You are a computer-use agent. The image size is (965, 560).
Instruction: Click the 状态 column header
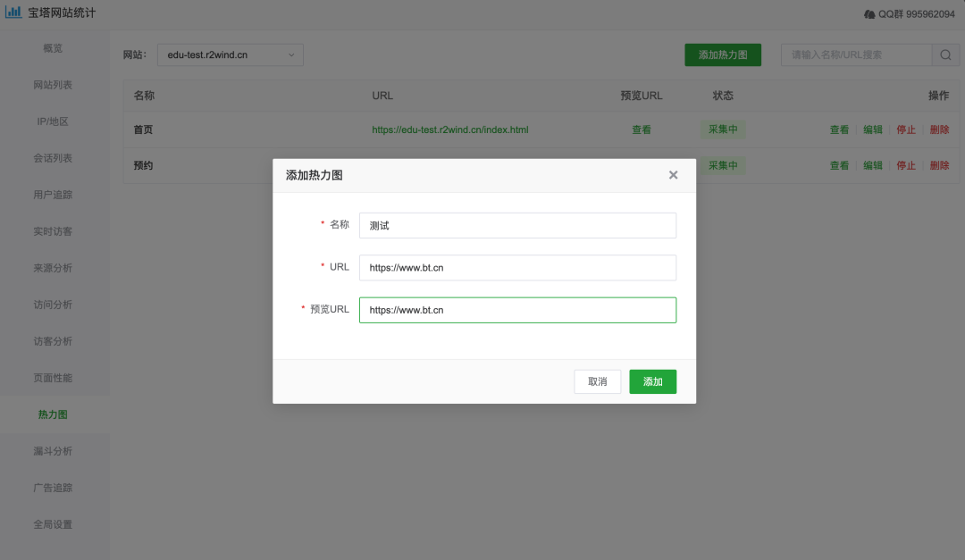[723, 96]
